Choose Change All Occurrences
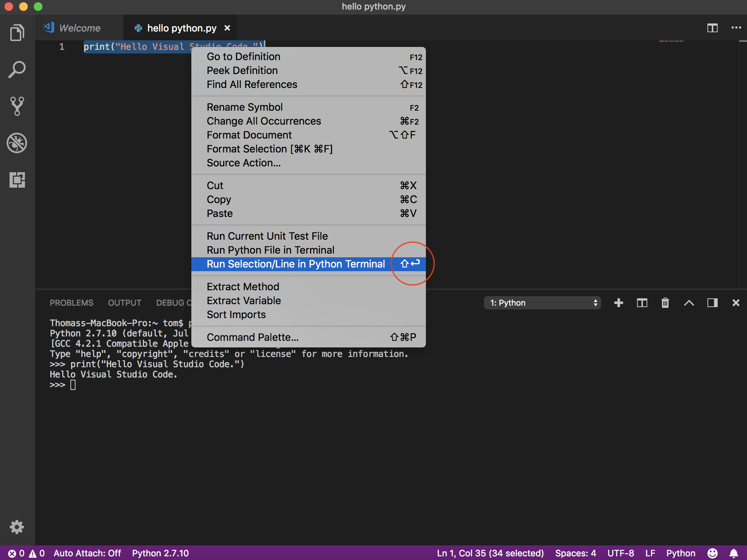This screenshot has width=747, height=560. (309, 121)
